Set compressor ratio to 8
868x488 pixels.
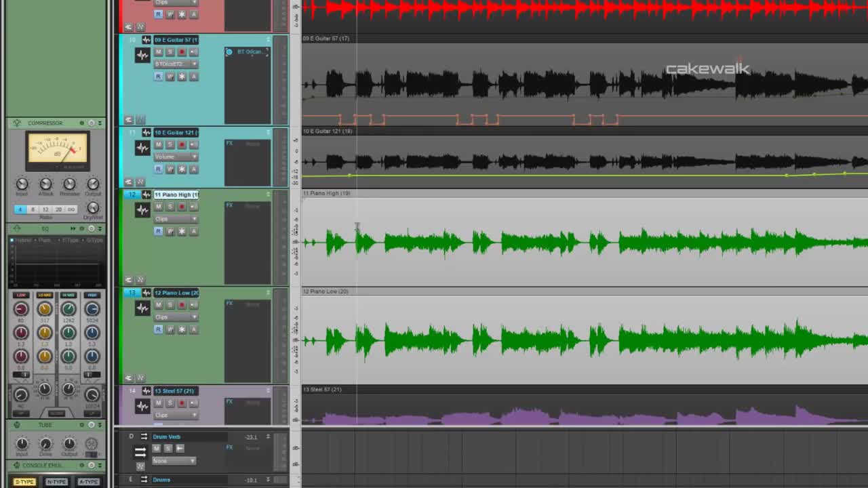point(33,209)
